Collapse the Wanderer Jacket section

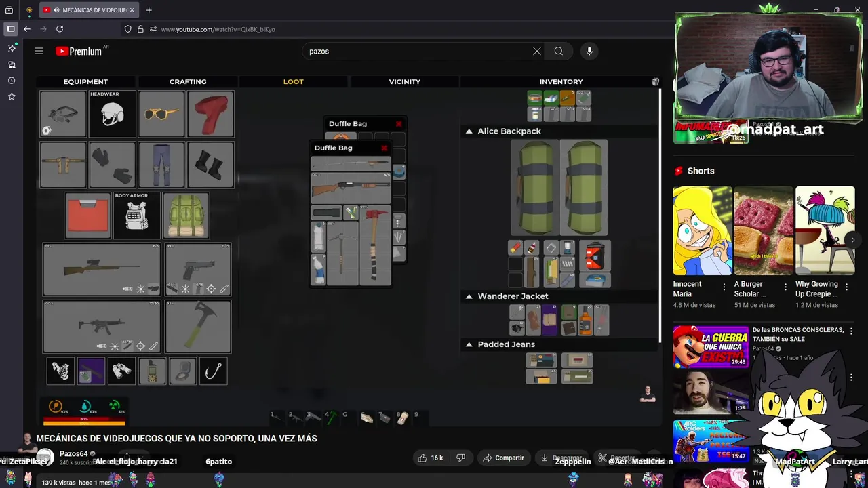tap(469, 296)
